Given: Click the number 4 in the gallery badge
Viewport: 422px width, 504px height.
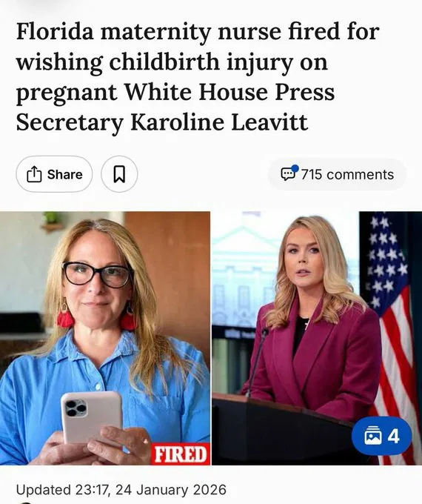Looking at the screenshot, I should (393, 437).
